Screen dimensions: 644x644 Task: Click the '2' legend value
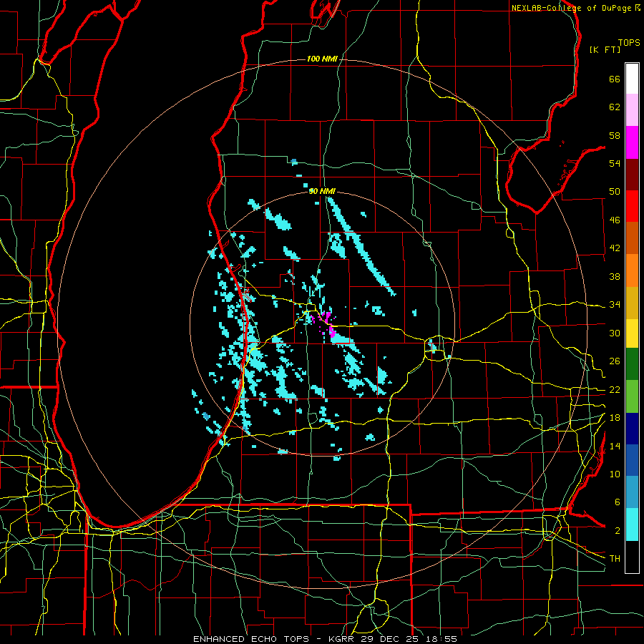point(618,531)
